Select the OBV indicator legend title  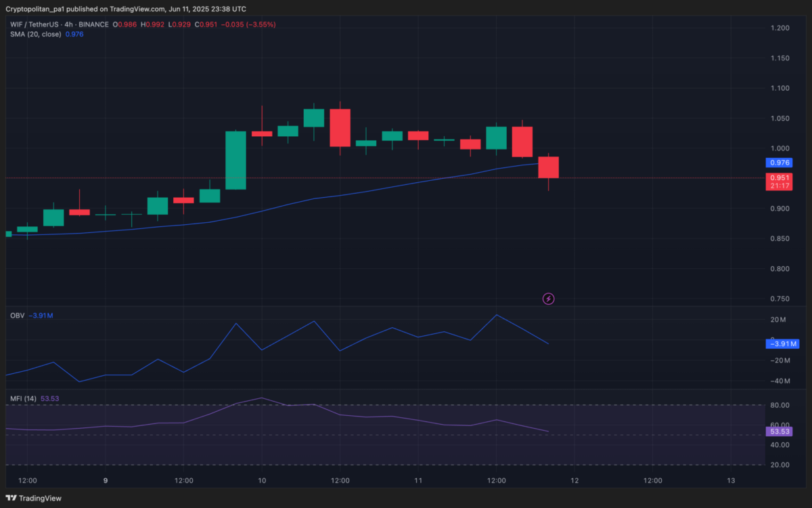[17, 316]
